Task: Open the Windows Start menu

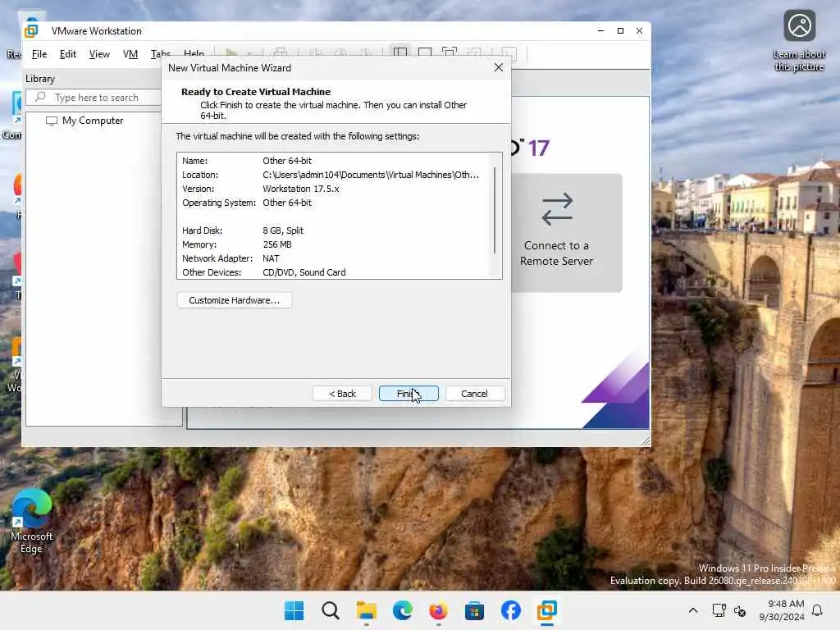Action: pos(294,610)
